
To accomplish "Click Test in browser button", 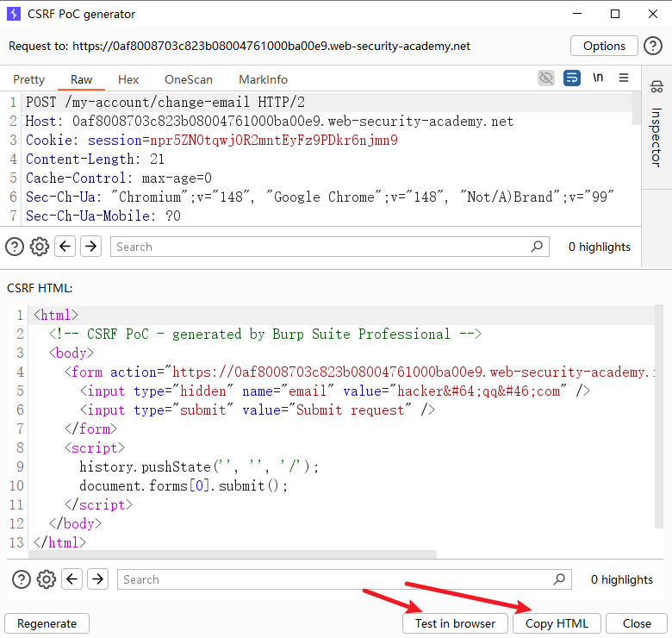I will [x=455, y=623].
